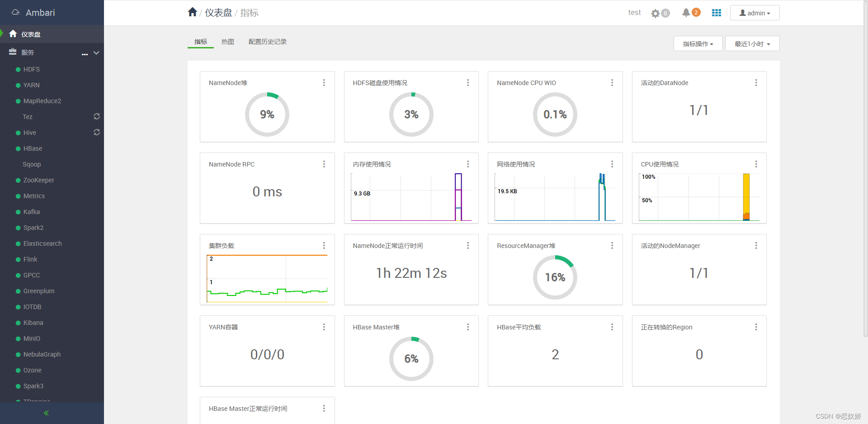Open the CPU使用情况 widget options menu
This screenshot has width=868, height=424.
pyautogui.click(x=756, y=164)
